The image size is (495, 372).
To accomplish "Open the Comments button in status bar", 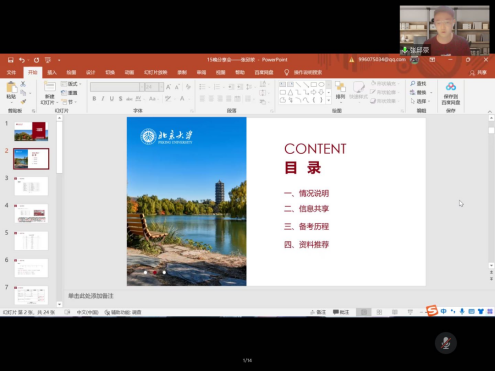I will pyautogui.click(x=341, y=312).
